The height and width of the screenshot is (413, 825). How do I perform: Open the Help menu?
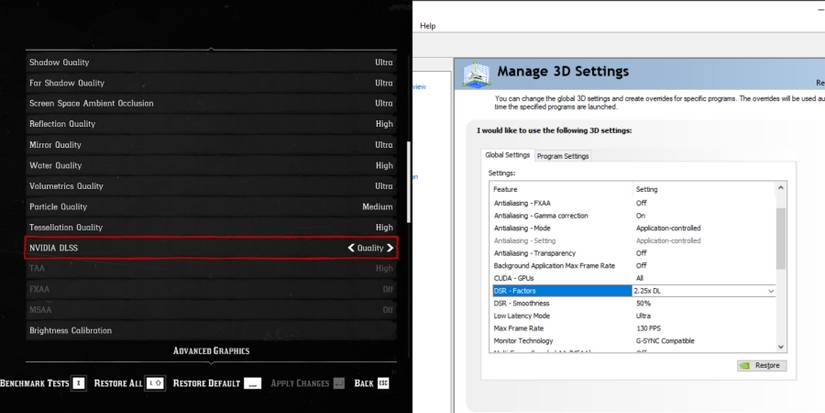click(428, 26)
